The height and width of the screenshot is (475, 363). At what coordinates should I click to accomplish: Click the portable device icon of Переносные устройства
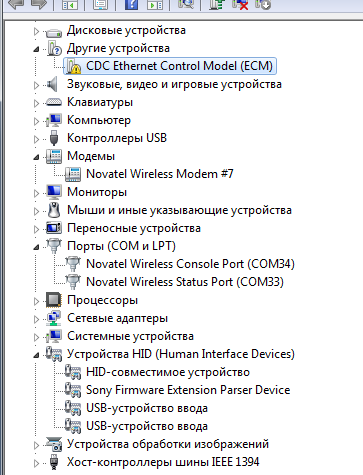[x=54, y=228]
